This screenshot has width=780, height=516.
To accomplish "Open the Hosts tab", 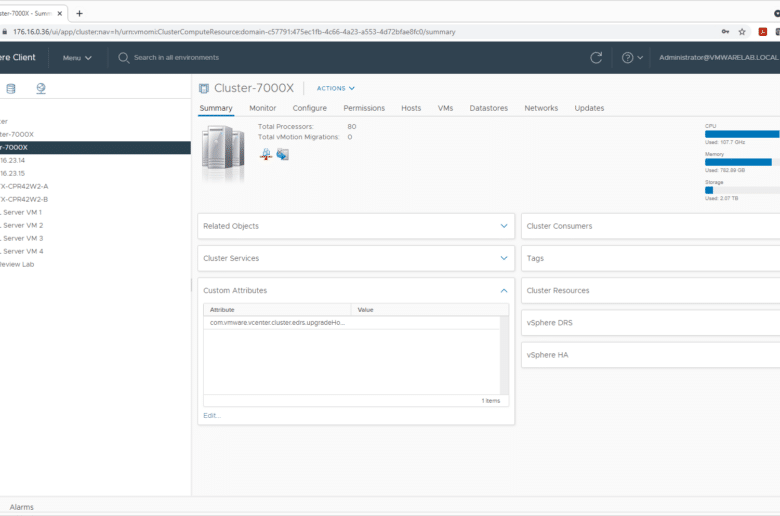I will tap(411, 108).
